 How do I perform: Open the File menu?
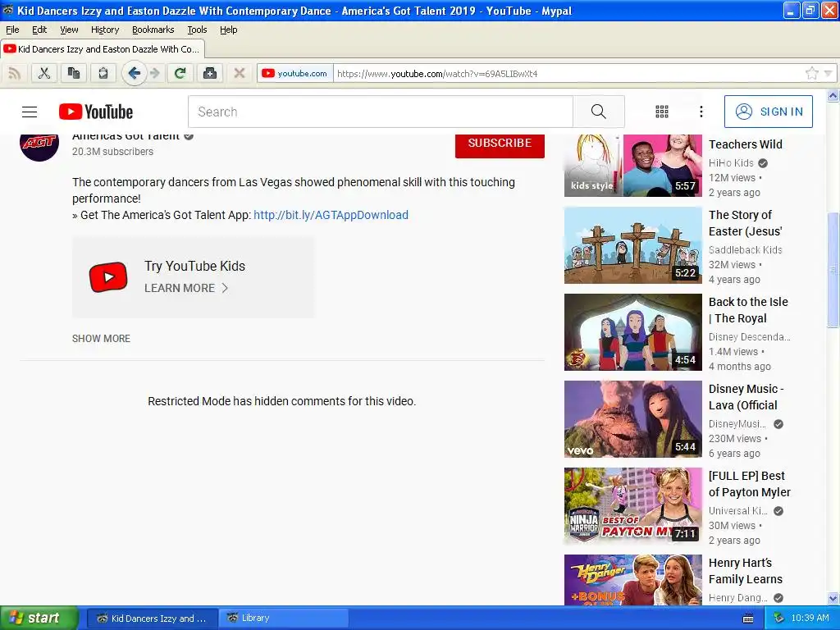12,30
